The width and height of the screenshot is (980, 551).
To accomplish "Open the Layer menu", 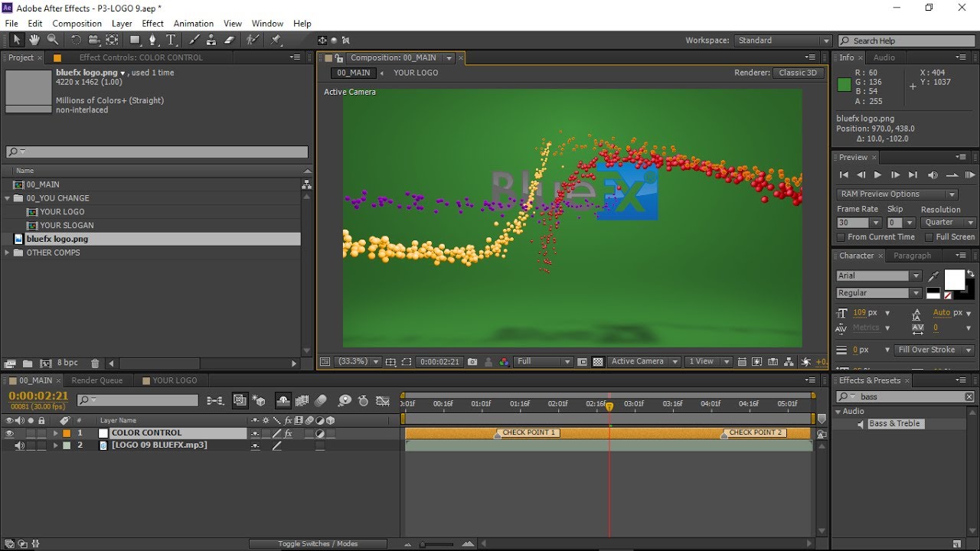I will click(122, 24).
